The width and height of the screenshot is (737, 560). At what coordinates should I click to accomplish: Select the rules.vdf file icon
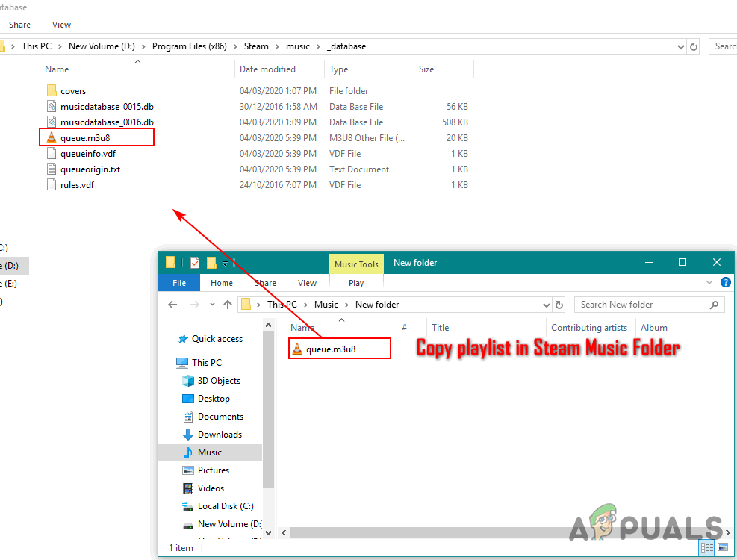coord(52,184)
